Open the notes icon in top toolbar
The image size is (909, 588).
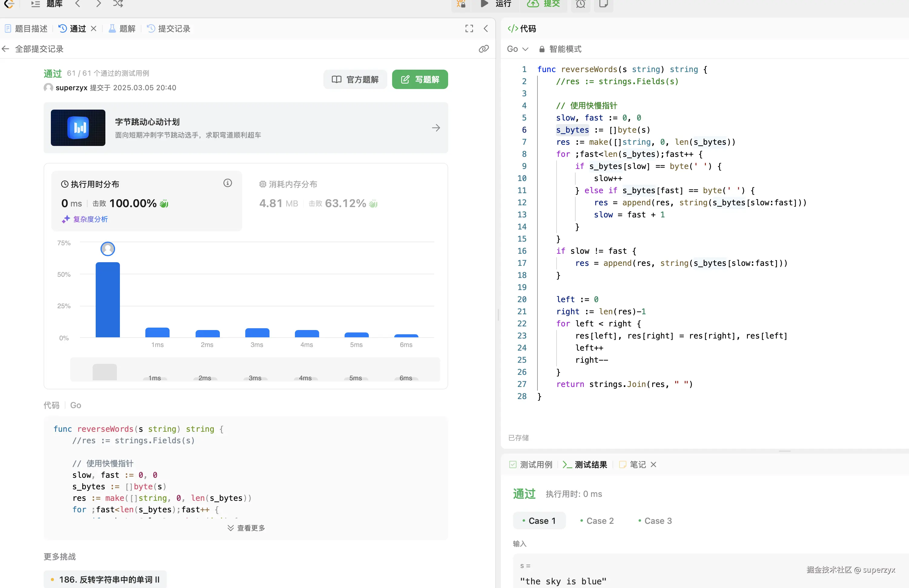pos(603,4)
